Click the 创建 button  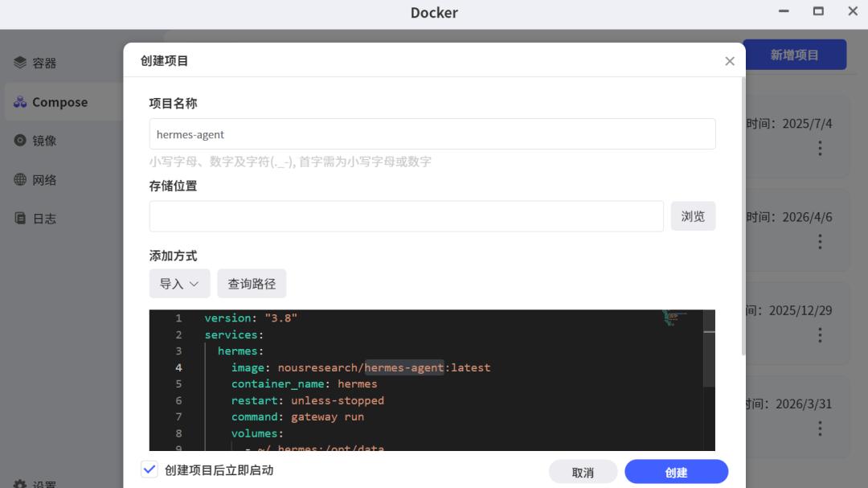coord(677,473)
